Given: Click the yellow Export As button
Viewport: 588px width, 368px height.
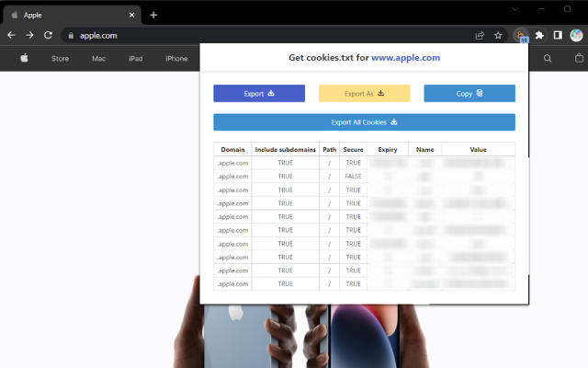Looking at the screenshot, I should click(364, 94).
